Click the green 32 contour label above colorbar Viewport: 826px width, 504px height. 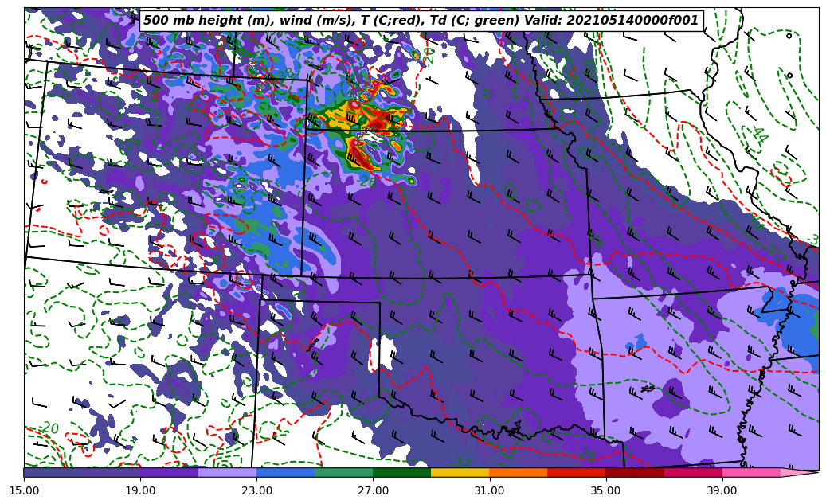coord(460,462)
